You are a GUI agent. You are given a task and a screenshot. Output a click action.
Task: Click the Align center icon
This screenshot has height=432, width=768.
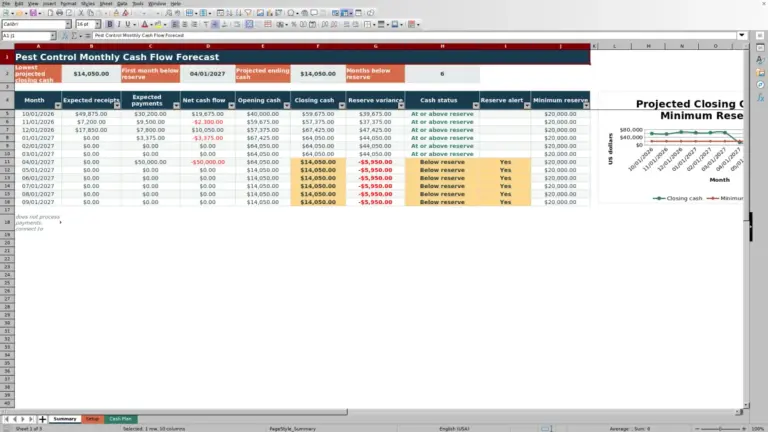[185, 24]
